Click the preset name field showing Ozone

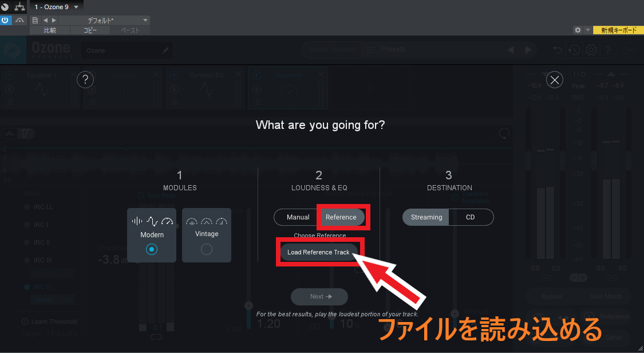(x=127, y=50)
